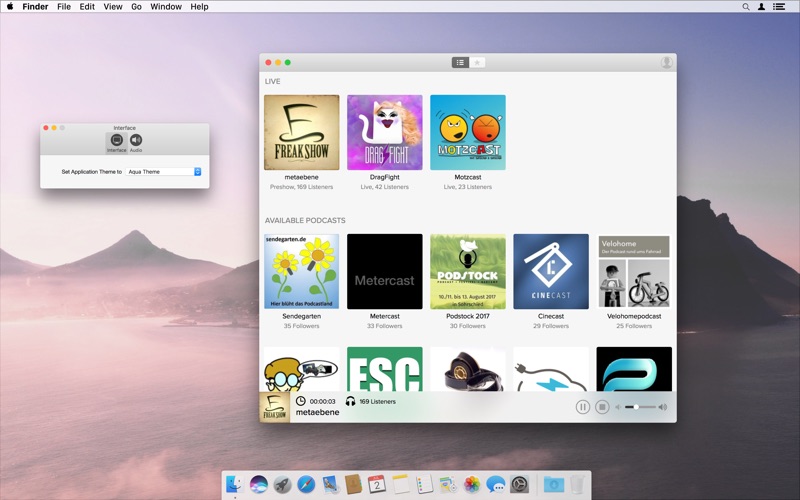The width and height of the screenshot is (800, 500).
Task: Open Safari from the Dock
Action: 306,485
